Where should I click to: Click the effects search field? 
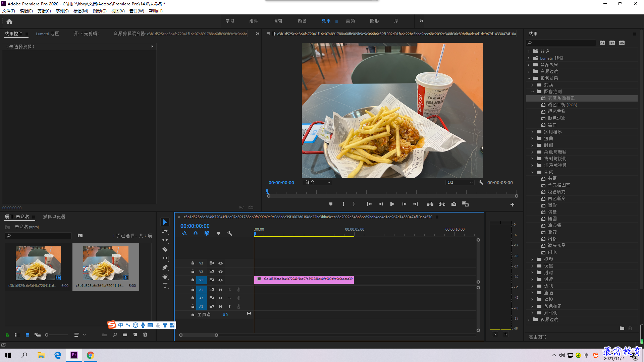(561, 43)
